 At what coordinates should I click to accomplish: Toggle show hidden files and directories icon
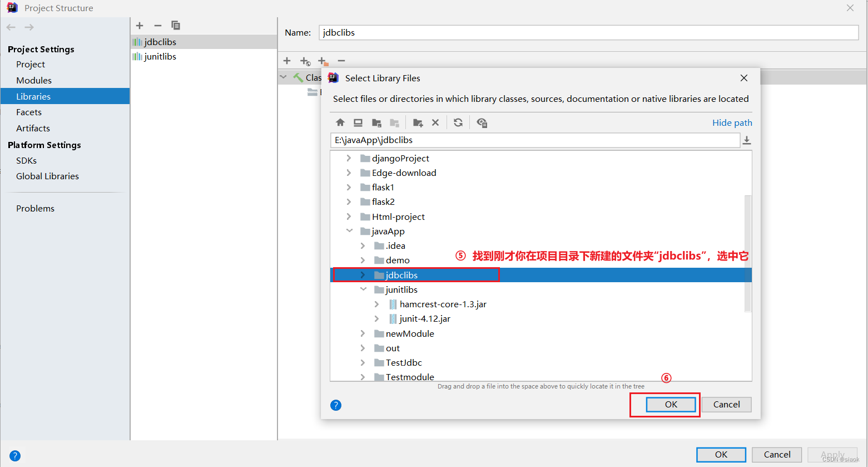482,122
